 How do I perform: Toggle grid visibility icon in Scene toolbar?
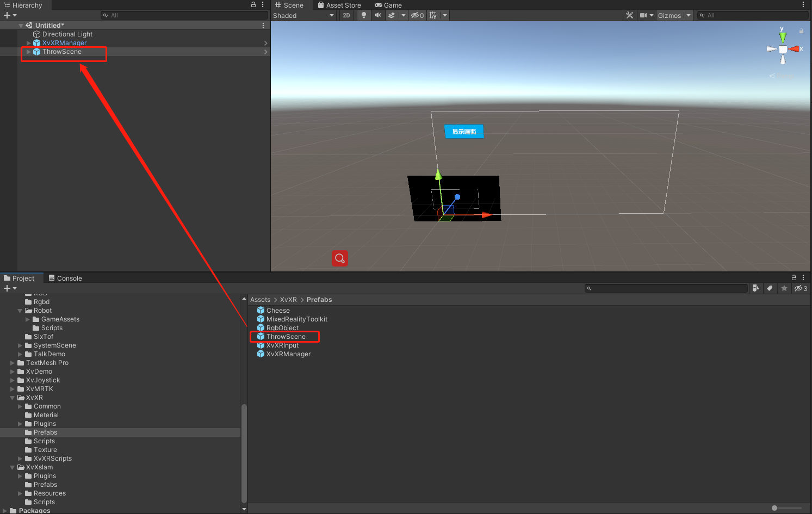pos(433,15)
